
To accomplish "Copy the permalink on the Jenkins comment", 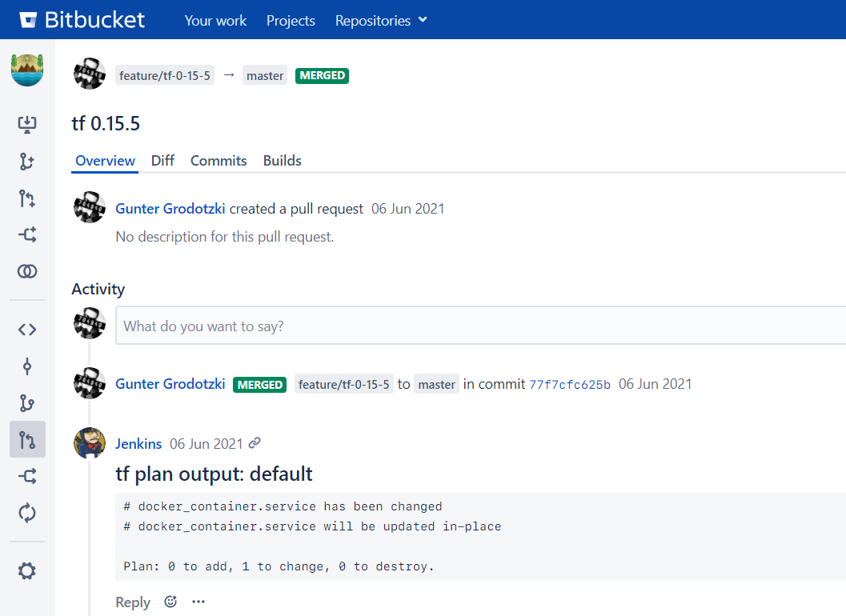I will [x=256, y=443].
